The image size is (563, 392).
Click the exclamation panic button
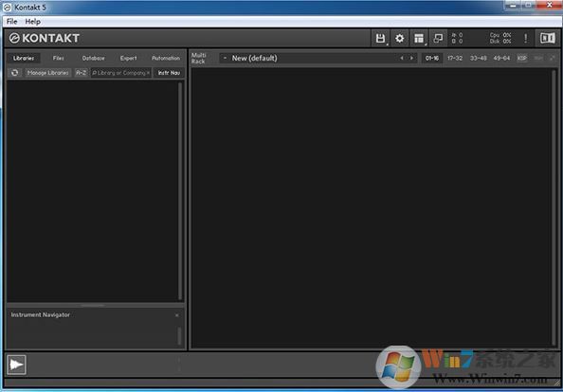point(526,38)
